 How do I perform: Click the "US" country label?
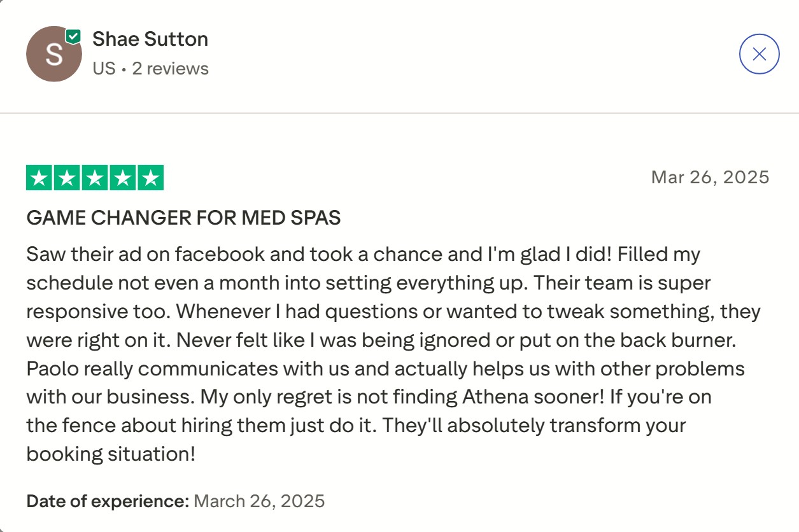tap(104, 68)
